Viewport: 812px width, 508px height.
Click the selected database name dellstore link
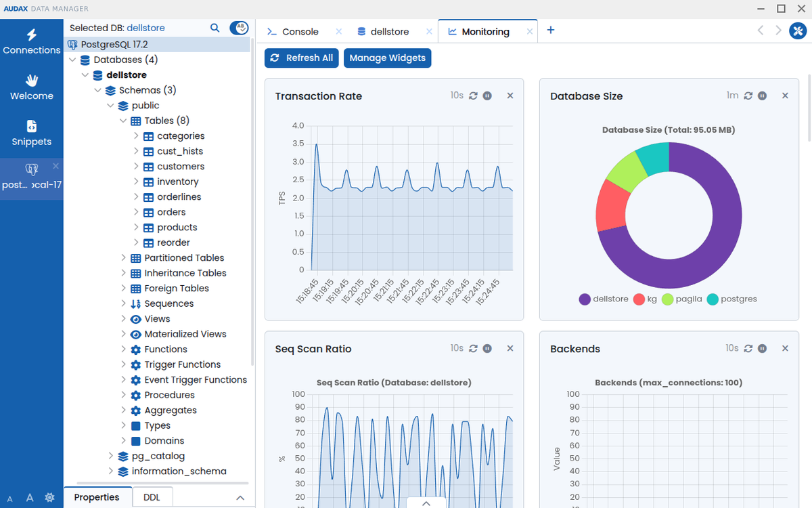point(145,28)
